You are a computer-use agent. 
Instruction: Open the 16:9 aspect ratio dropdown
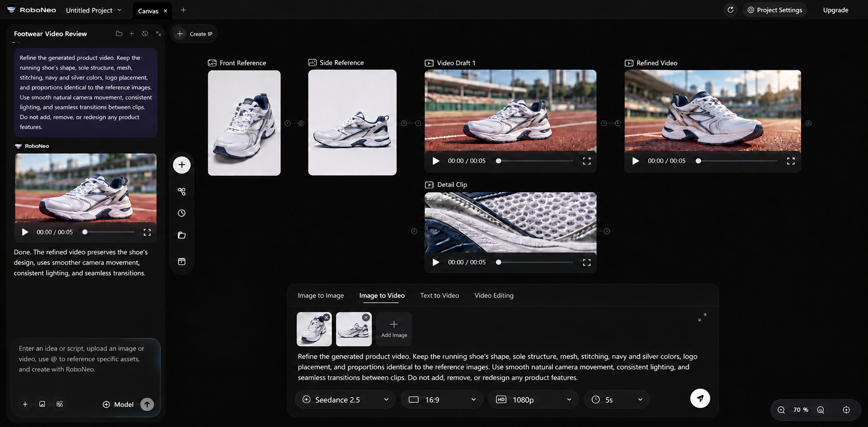pos(442,400)
